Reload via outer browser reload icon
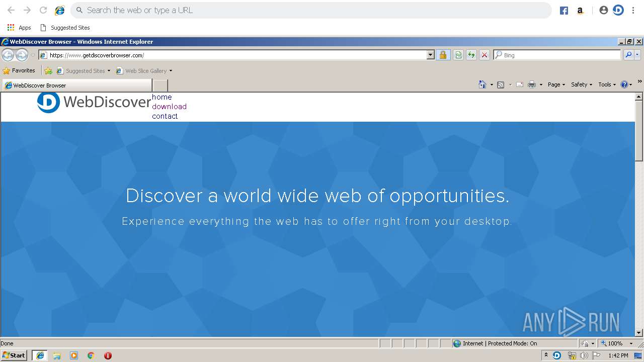Image resolution: width=644 pixels, height=362 pixels. 43,10
